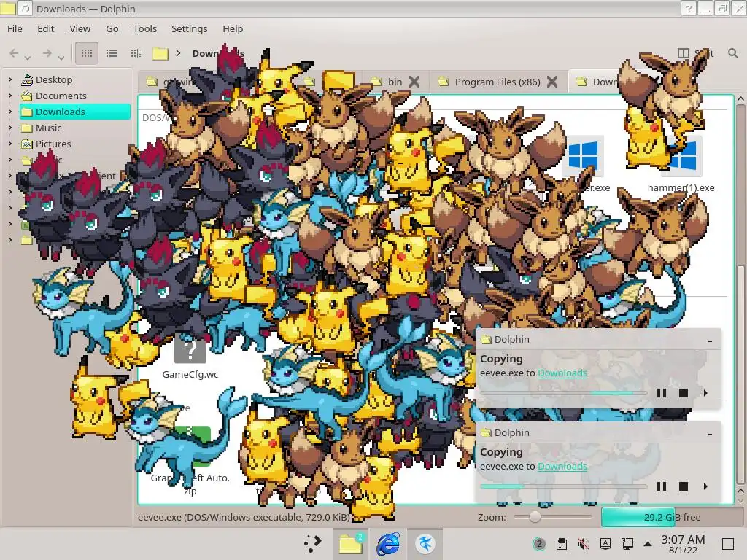Expand the Documents tree item
Image resolution: width=747 pixels, height=560 pixels.
click(x=10, y=96)
